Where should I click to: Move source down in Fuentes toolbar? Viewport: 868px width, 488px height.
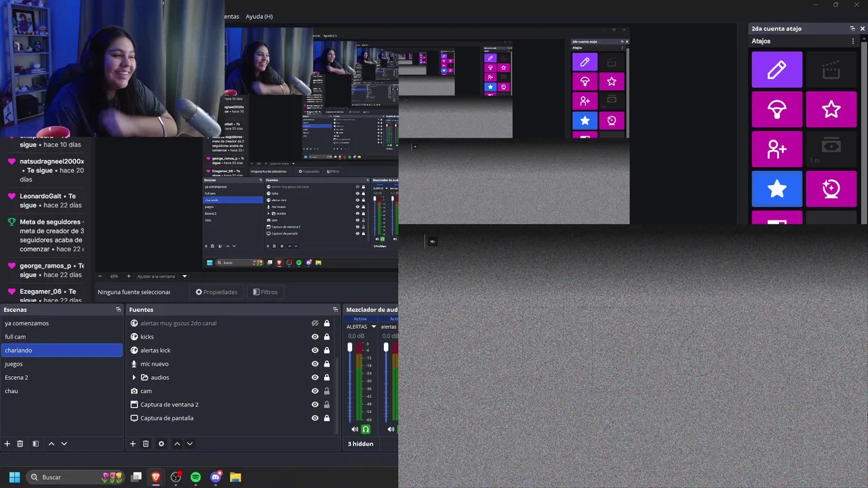pyautogui.click(x=190, y=444)
